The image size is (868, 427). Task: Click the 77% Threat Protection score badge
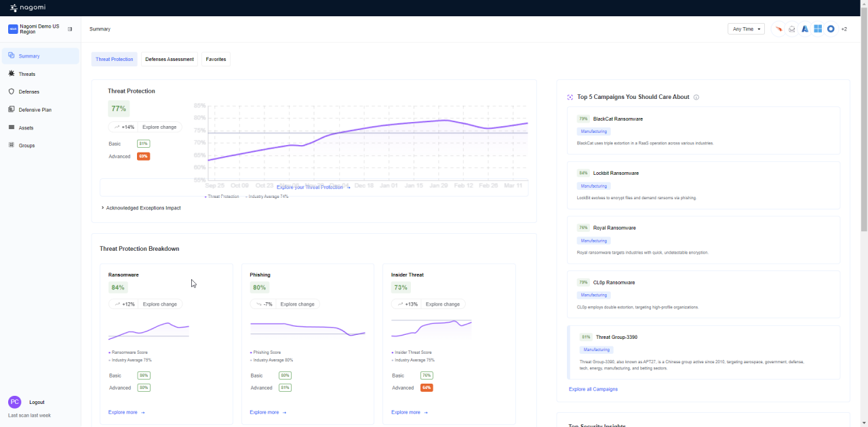119,108
